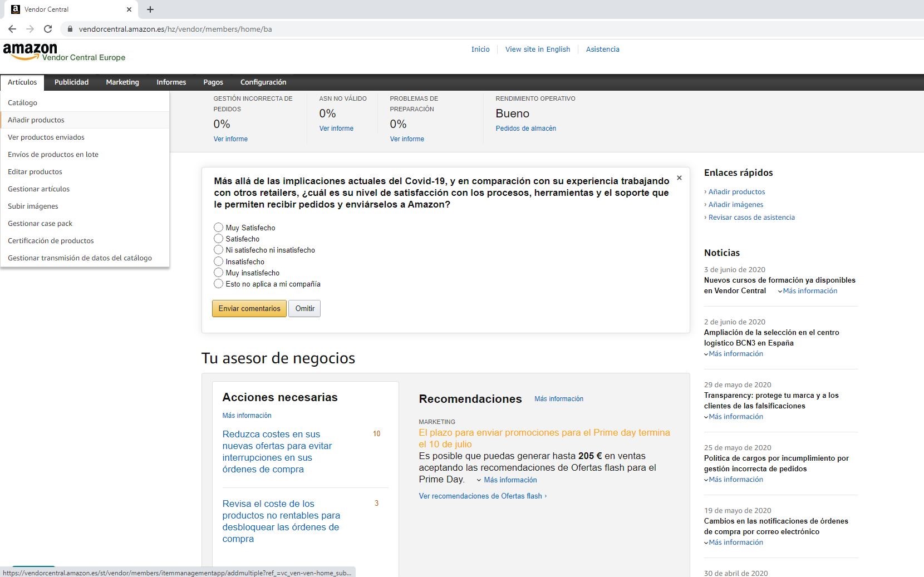The image size is (924, 577).
Task: Select Ver productos enviados menu entry
Action: click(x=85, y=137)
